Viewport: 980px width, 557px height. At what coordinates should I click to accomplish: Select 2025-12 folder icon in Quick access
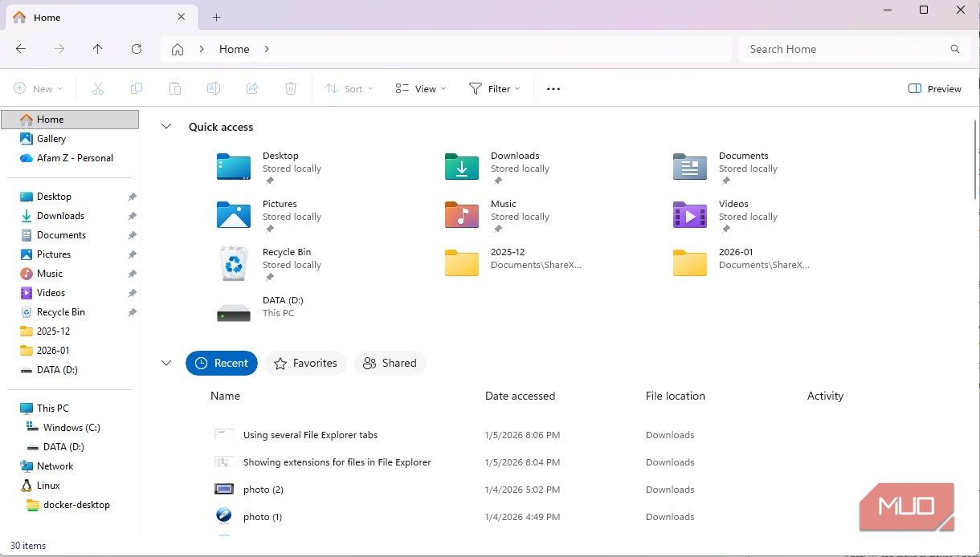pos(462,263)
